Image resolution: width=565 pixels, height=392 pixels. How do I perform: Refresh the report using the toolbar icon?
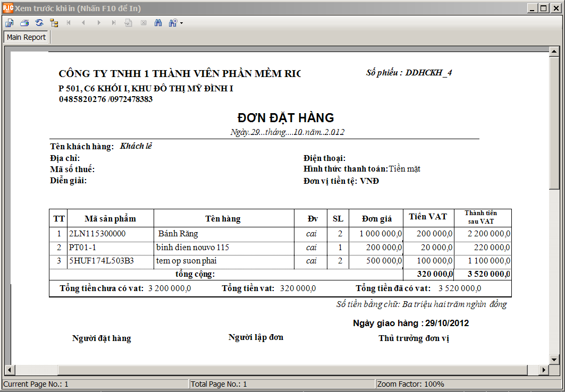click(x=39, y=23)
